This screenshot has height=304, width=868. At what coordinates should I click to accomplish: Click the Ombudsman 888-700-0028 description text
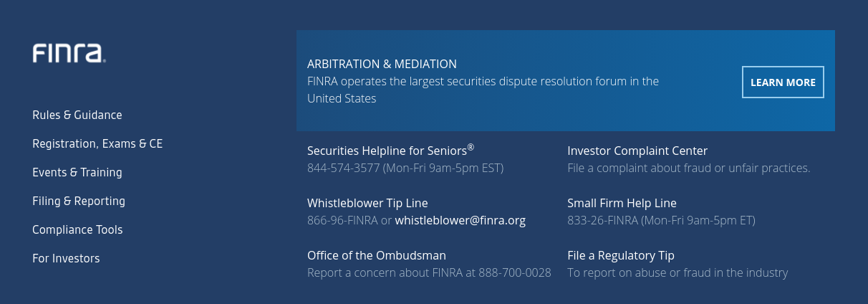pyautogui.click(x=429, y=272)
